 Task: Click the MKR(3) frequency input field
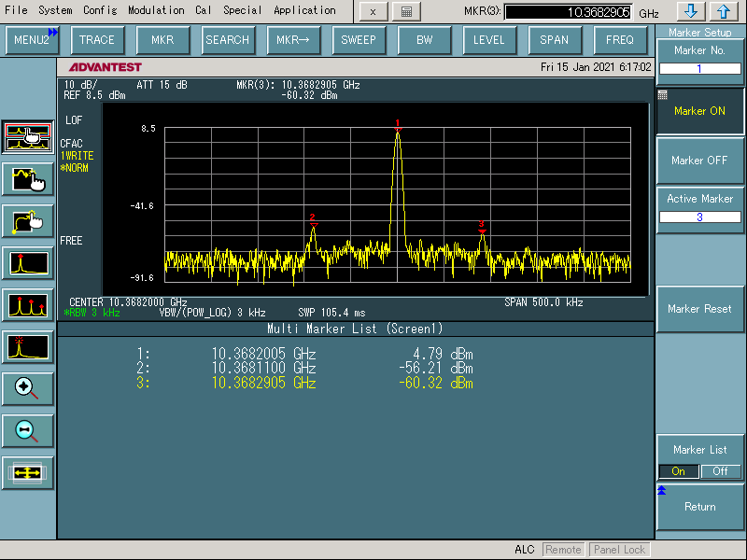568,12
